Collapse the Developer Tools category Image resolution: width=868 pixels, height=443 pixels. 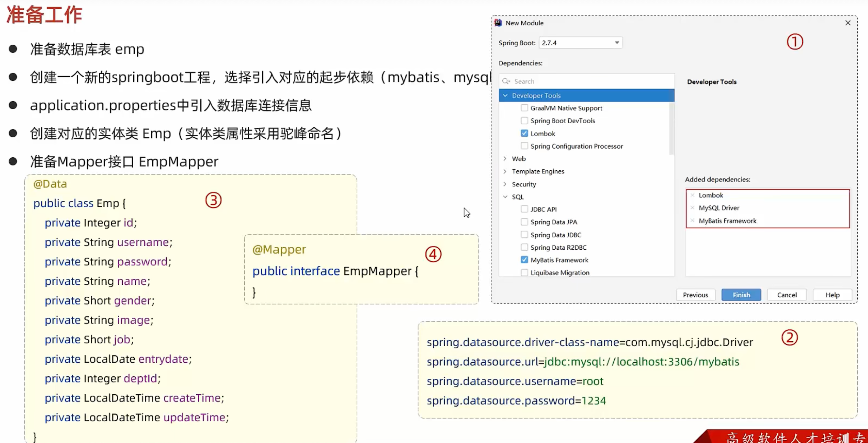click(x=505, y=95)
